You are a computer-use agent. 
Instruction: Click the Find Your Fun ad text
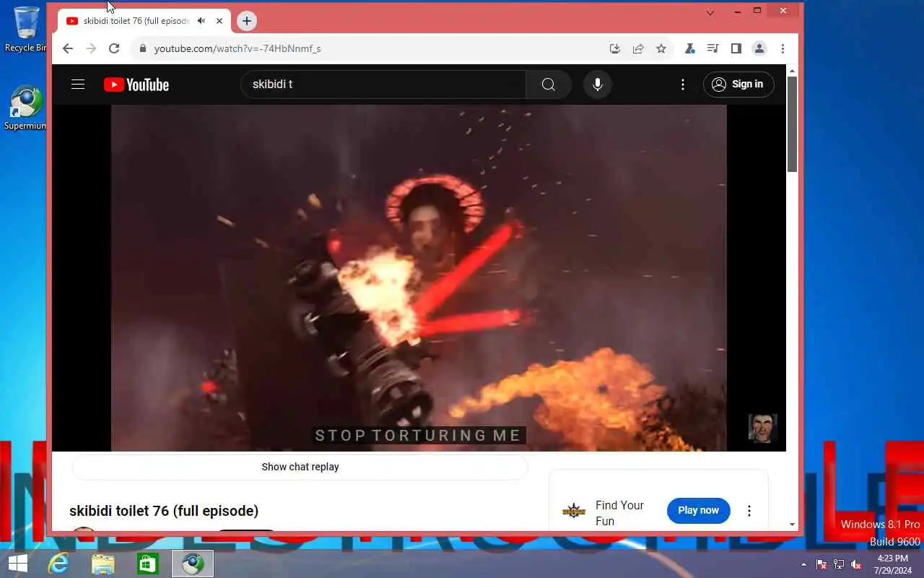click(619, 513)
